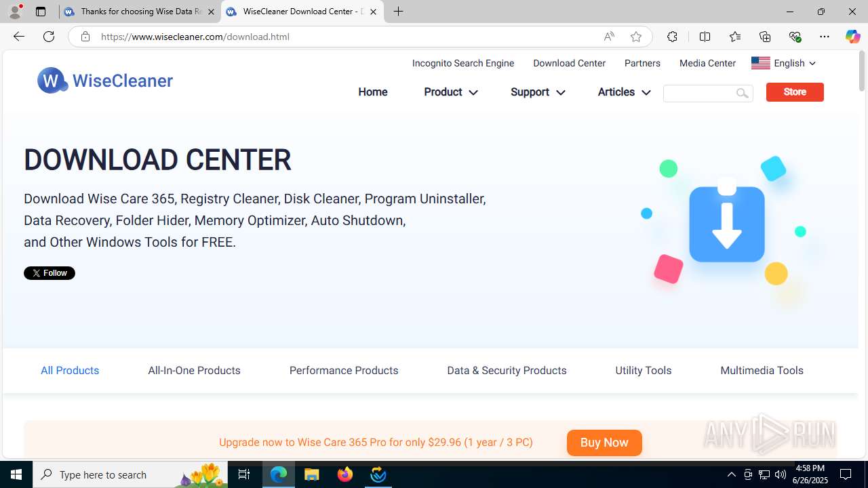Open Settings and more ellipsis menu
Viewport: 868px width, 488px height.
[x=824, y=37]
